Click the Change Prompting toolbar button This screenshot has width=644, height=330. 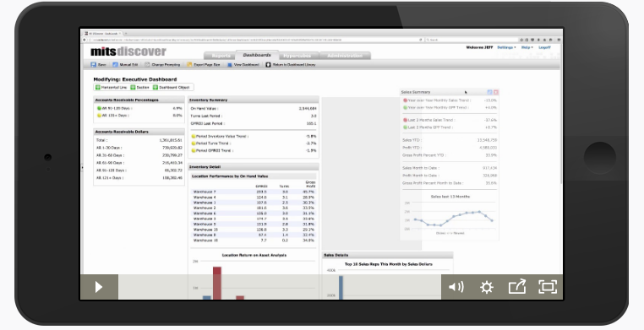pyautogui.click(x=162, y=65)
